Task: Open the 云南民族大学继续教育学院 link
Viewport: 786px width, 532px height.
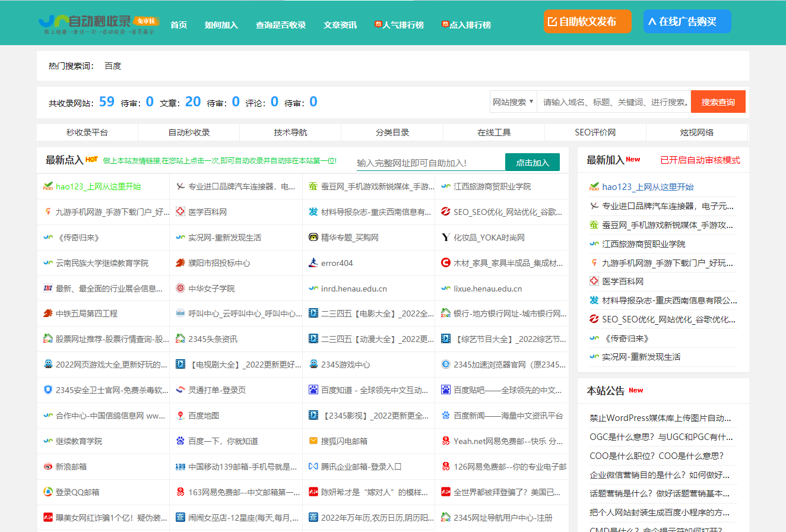Action: point(102,263)
